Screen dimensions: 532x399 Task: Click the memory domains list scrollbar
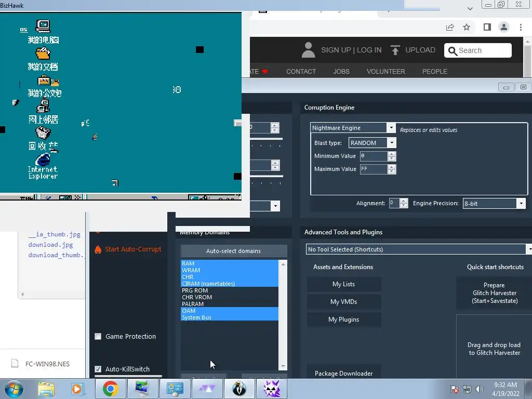[283, 315]
